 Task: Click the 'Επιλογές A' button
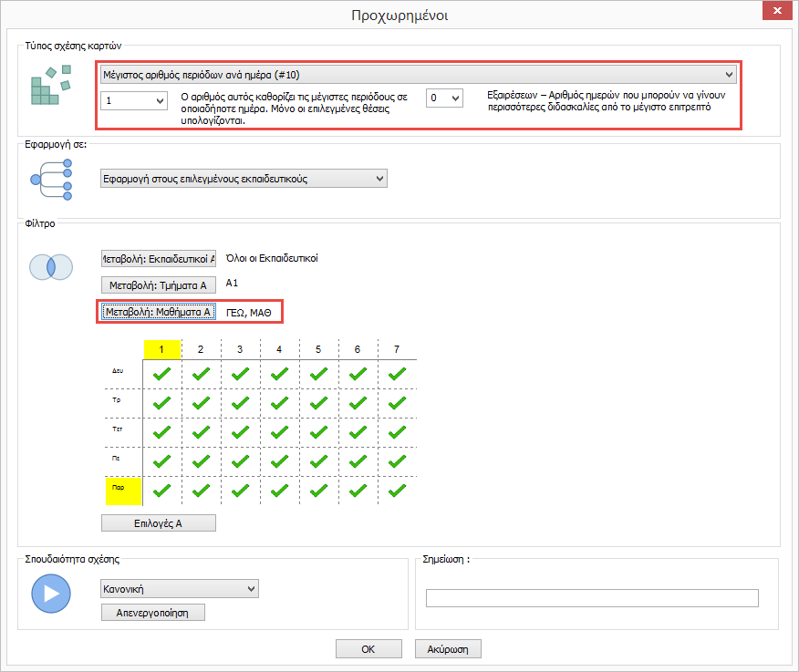[x=159, y=522]
